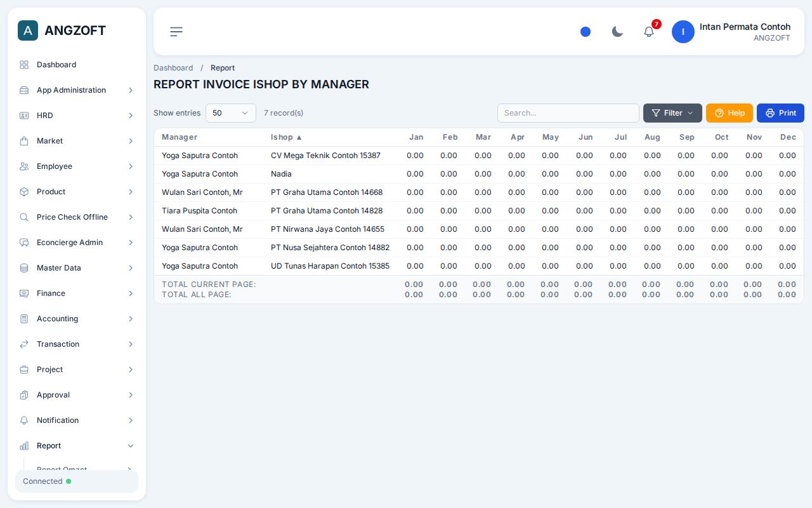The image size is (812, 508).
Task: Toggle the sidebar hamburger menu icon
Action: [176, 32]
